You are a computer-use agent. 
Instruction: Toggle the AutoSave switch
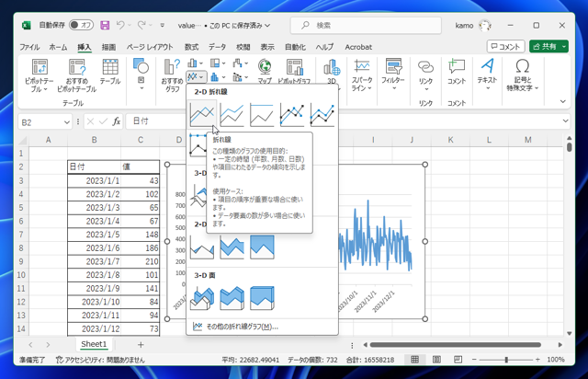[x=82, y=25]
